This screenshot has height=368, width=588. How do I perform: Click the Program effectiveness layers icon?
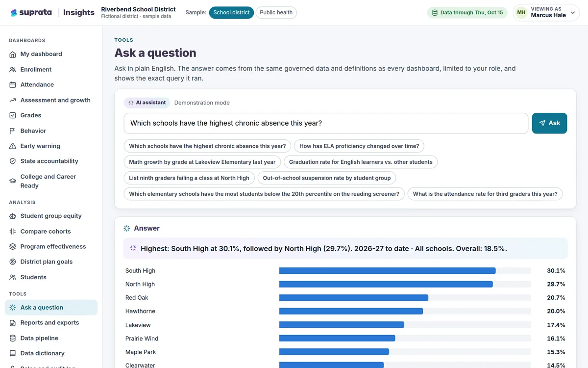tap(13, 247)
